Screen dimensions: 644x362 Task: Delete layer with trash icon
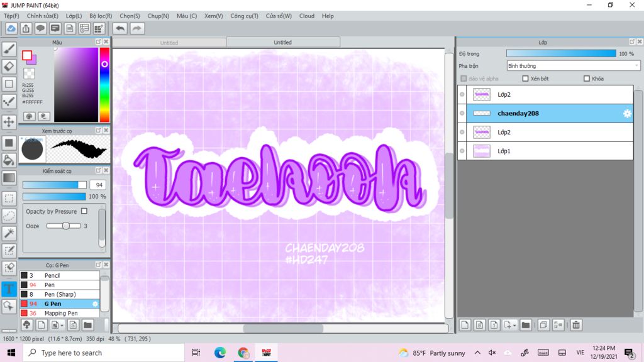click(576, 325)
